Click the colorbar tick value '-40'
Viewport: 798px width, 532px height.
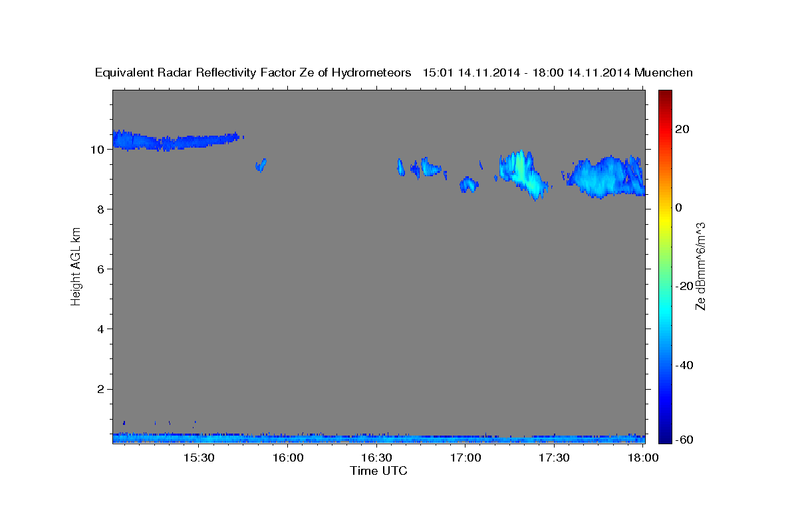[684, 365]
